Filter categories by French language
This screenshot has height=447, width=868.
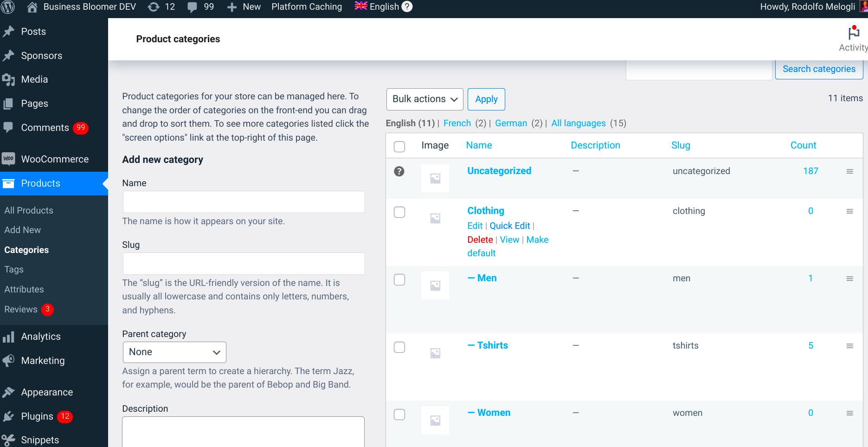[457, 123]
